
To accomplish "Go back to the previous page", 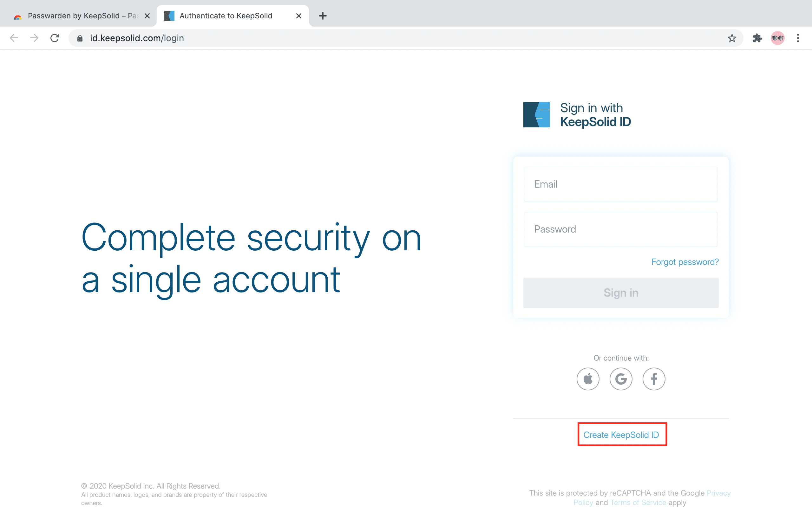I will 14,38.
